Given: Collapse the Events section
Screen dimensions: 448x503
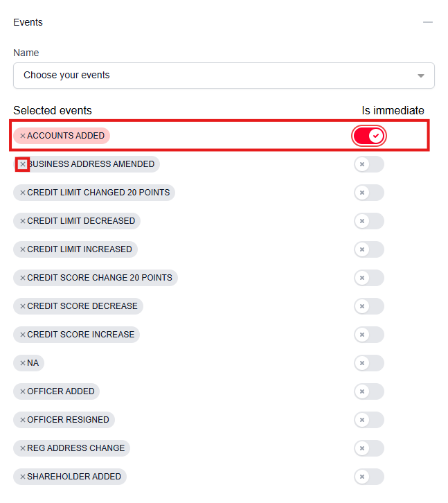Looking at the screenshot, I should [x=428, y=22].
